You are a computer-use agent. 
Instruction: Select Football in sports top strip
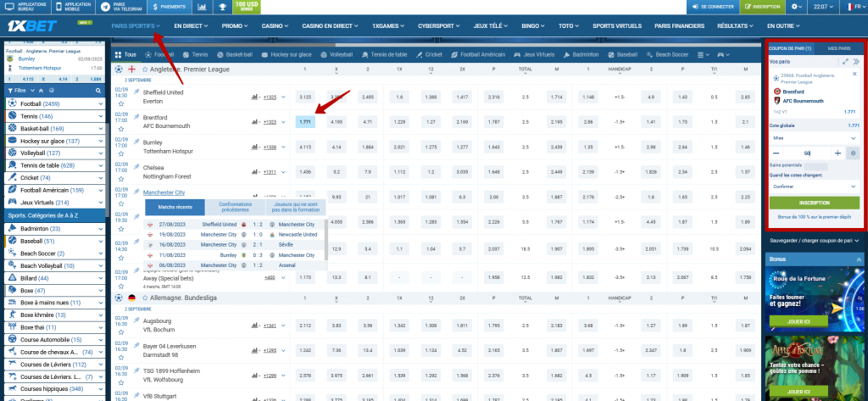coord(159,55)
